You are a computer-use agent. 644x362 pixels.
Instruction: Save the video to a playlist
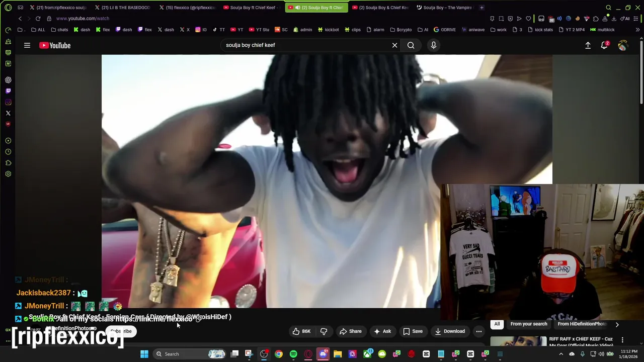[413, 331]
